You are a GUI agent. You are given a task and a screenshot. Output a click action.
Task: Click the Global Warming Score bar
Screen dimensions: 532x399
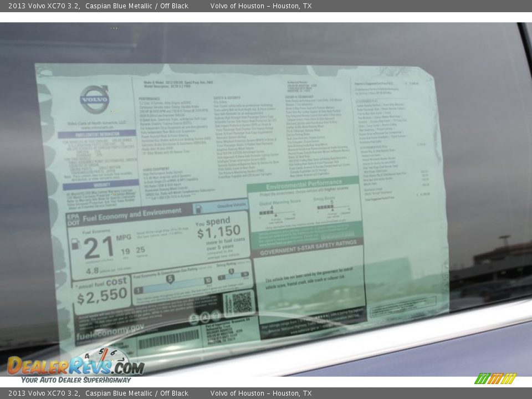point(277,213)
